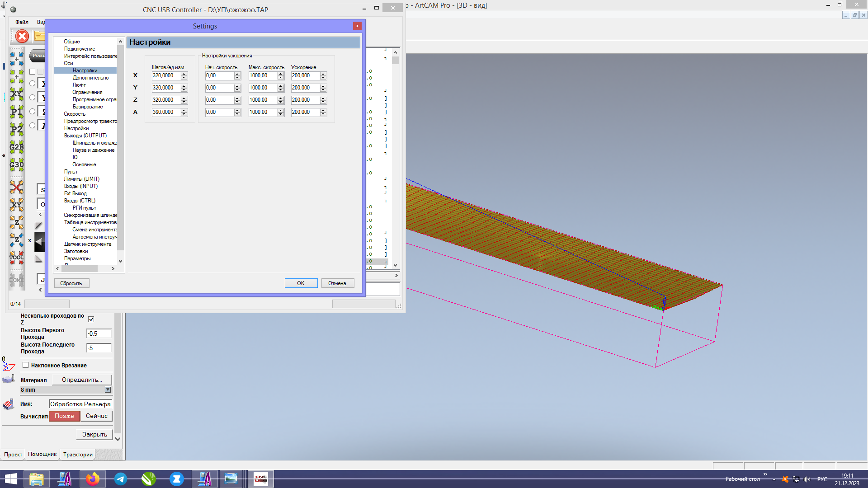Image resolution: width=868 pixels, height=488 pixels.
Task: Click the TOOL offset icon in left toolbar
Action: point(17,258)
